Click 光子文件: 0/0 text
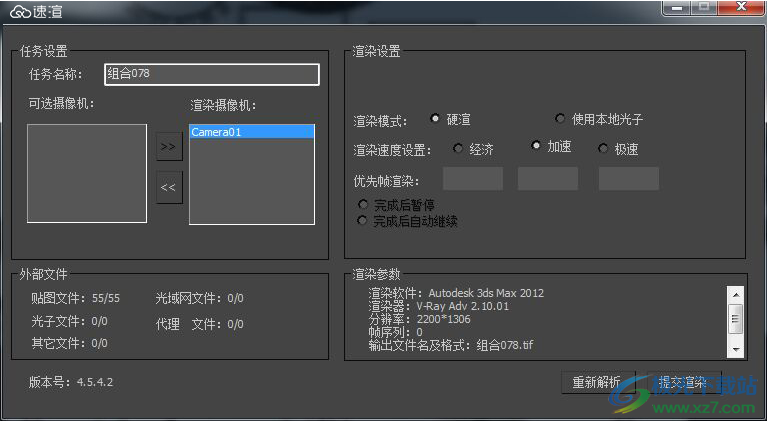Screen dimensions: 768x424 70,321
